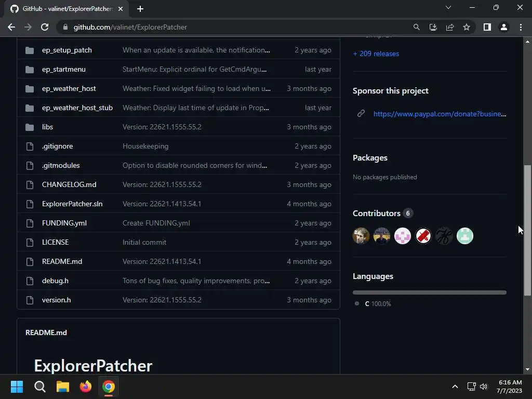Open the green pixel contributor avatar
This screenshot has width=532, height=399.
pyautogui.click(x=465, y=236)
